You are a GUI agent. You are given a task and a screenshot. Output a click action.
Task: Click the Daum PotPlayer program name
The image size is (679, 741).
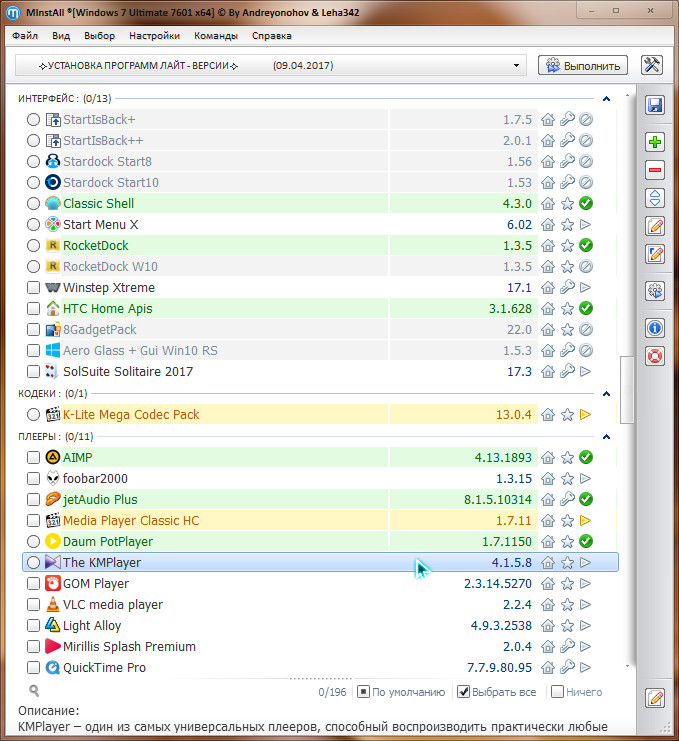click(108, 542)
